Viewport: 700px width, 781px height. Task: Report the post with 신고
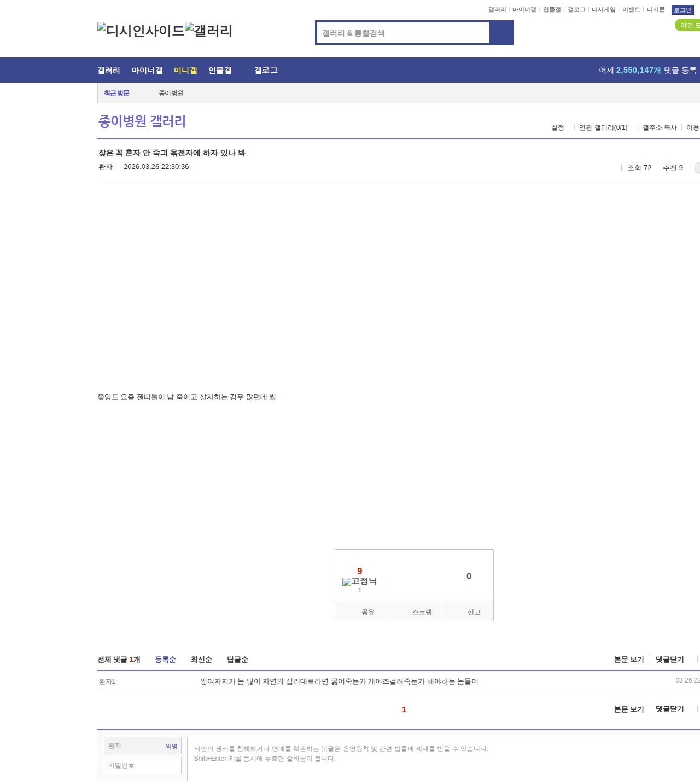(468, 611)
